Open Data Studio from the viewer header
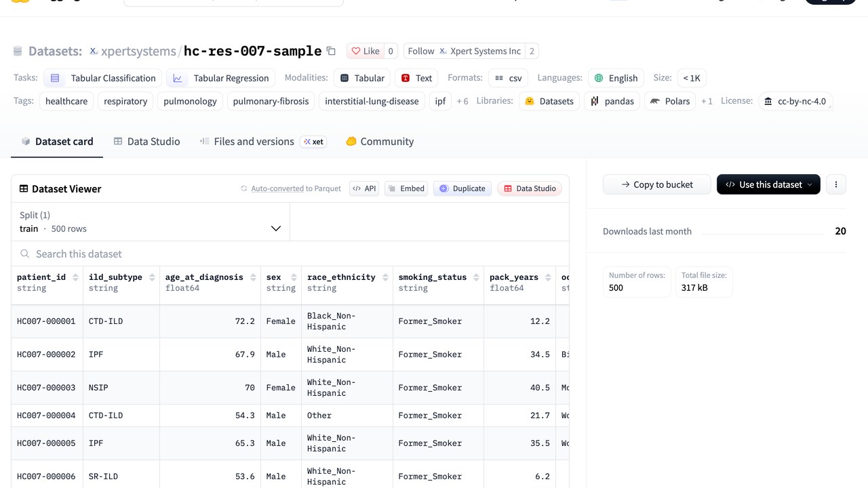This screenshot has height=488, width=868. point(530,188)
